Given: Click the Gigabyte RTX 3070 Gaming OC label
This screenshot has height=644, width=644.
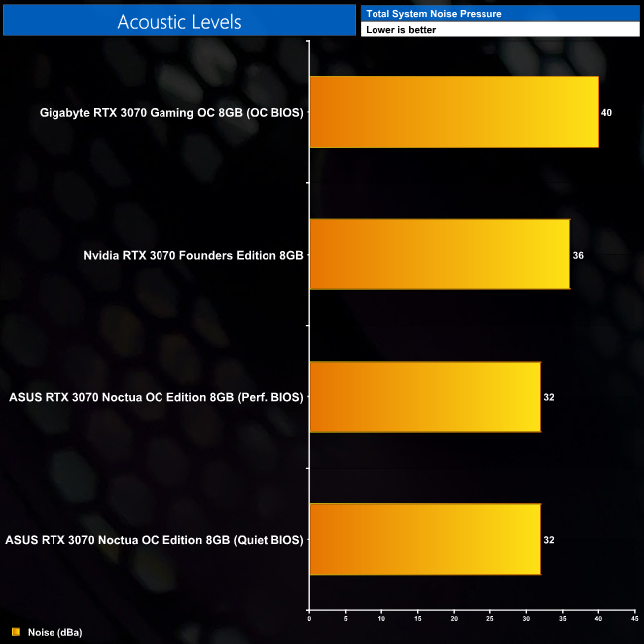Looking at the screenshot, I should (x=171, y=113).
